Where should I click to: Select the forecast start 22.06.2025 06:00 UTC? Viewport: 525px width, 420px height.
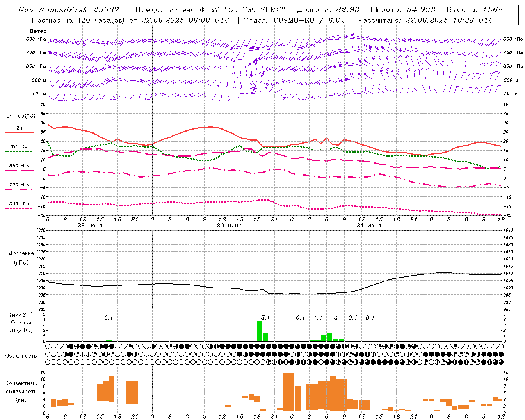(185, 20)
